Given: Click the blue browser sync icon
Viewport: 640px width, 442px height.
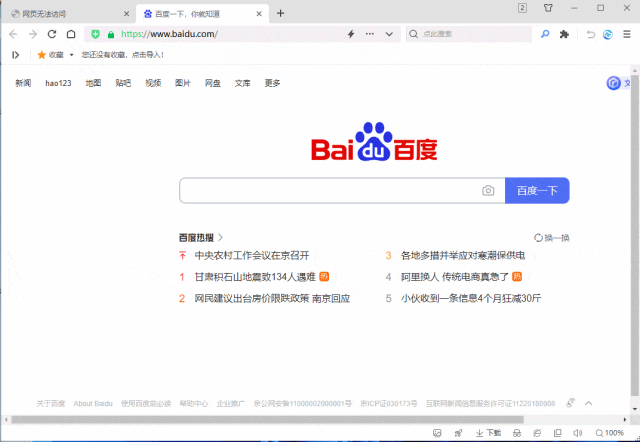Looking at the screenshot, I should (x=608, y=35).
